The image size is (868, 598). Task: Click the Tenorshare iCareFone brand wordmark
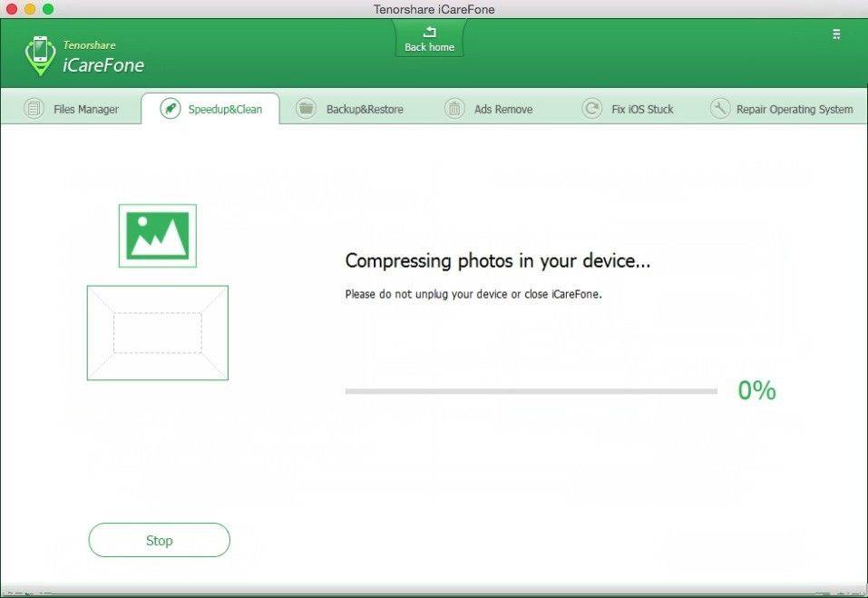(103, 57)
